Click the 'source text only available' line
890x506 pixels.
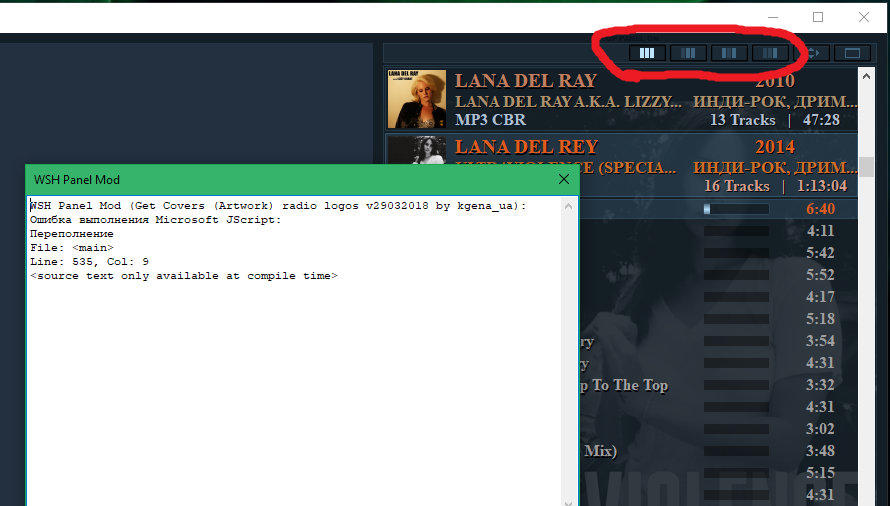pyautogui.click(x=184, y=276)
